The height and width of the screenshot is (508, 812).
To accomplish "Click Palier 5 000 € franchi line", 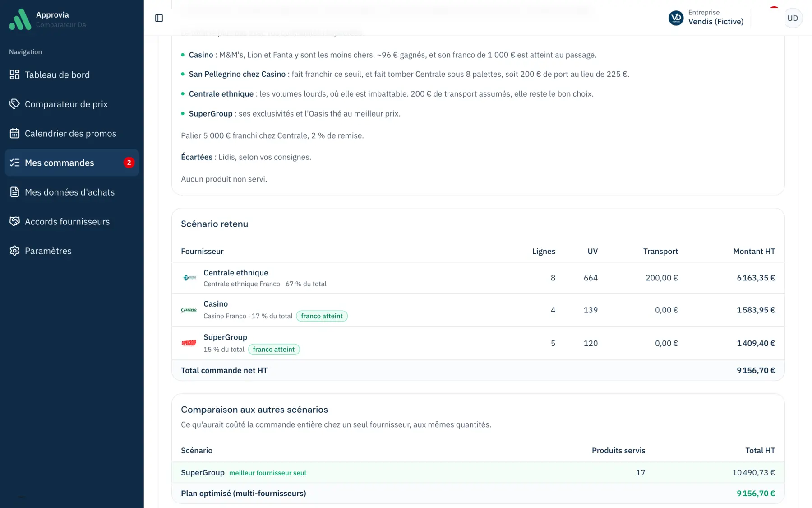I will click(x=272, y=136).
